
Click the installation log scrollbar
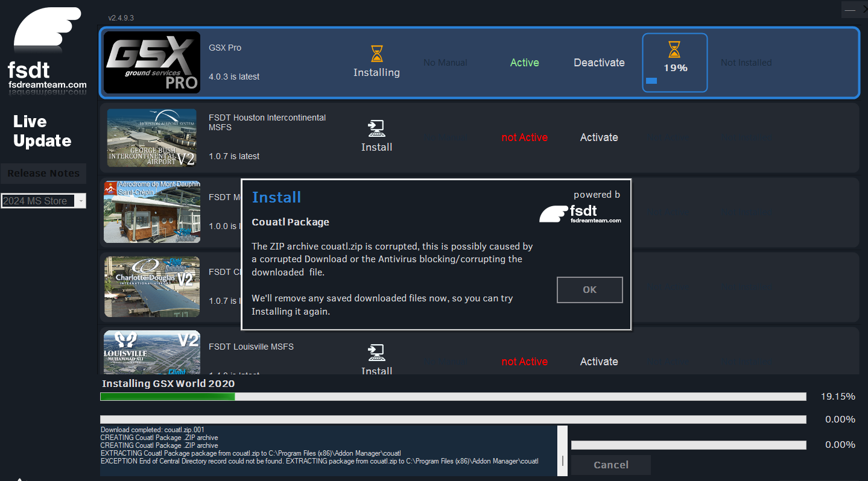click(x=563, y=451)
